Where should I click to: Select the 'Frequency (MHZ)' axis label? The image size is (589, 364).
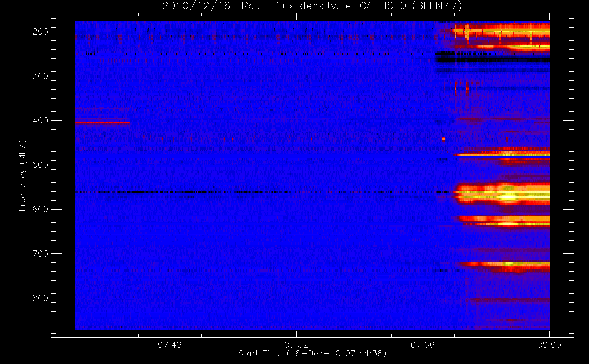23,176
